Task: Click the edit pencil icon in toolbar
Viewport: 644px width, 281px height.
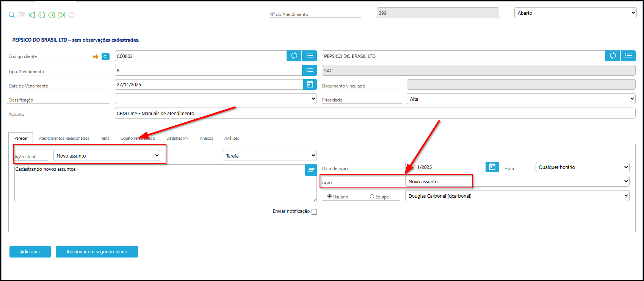Action: click(22, 15)
